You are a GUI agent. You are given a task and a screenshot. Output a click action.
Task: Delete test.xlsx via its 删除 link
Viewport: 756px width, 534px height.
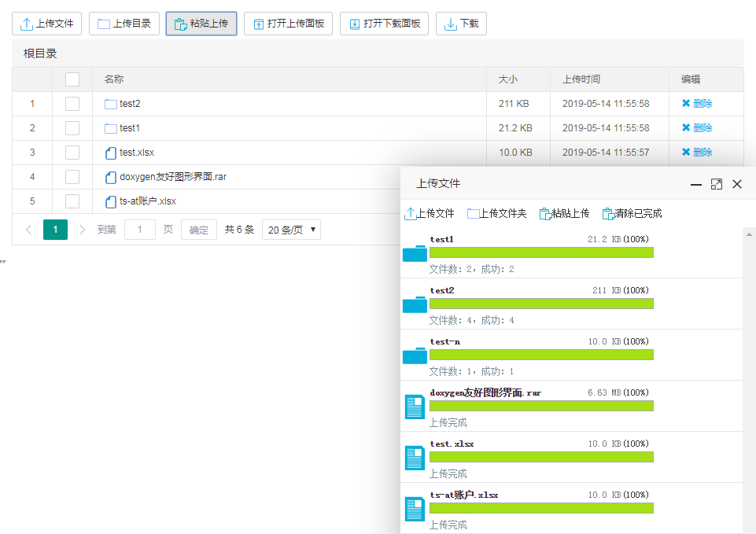699,152
